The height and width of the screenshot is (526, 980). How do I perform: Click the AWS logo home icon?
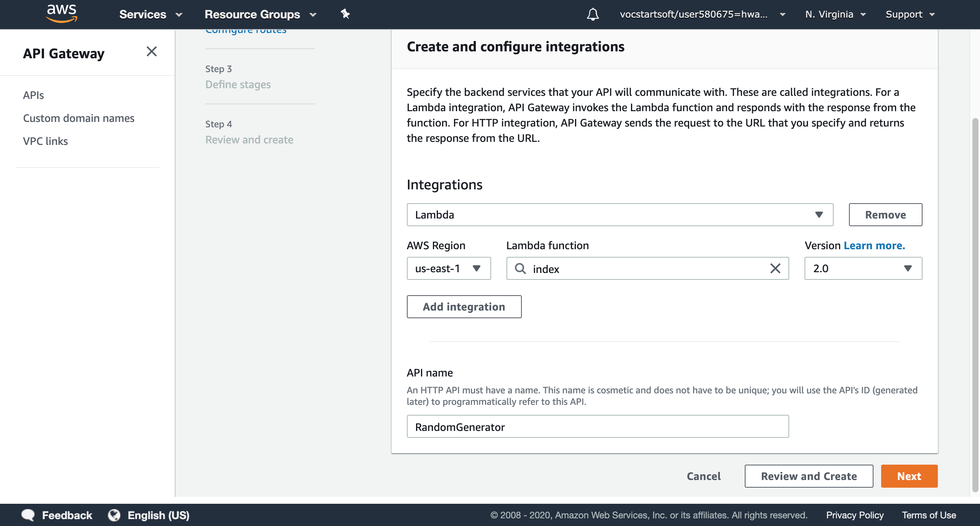coord(61,14)
